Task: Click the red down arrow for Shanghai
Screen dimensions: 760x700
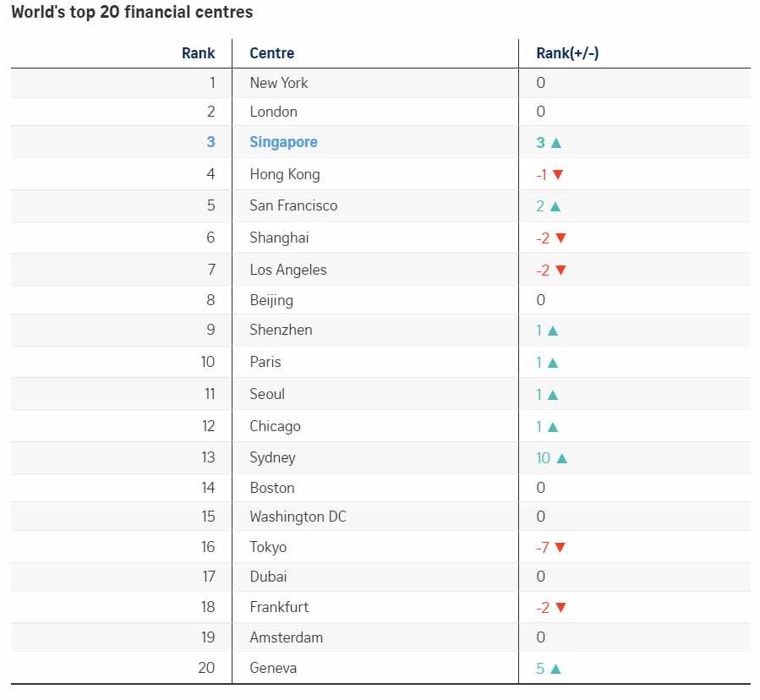Action: 560,238
